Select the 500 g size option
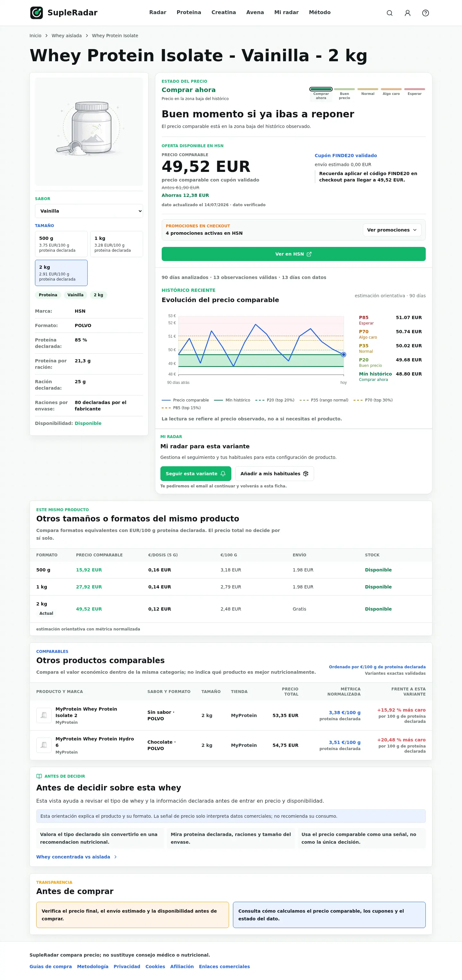The height and width of the screenshot is (980, 462). pyautogui.click(x=61, y=244)
